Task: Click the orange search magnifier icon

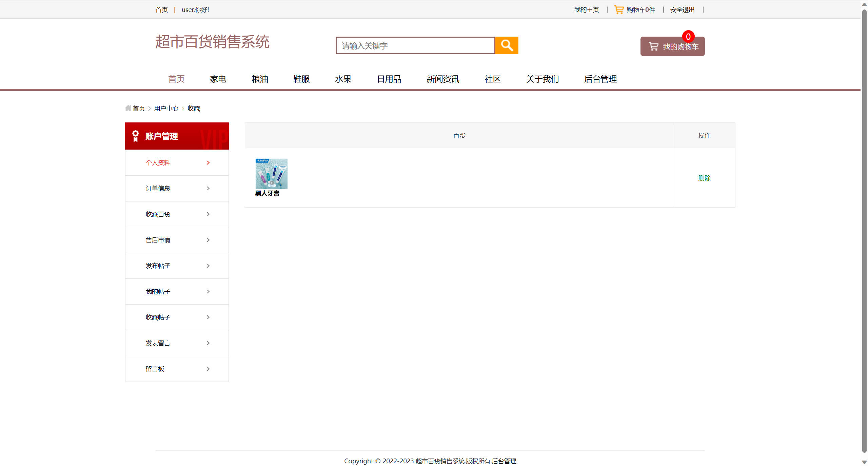Action: point(507,45)
